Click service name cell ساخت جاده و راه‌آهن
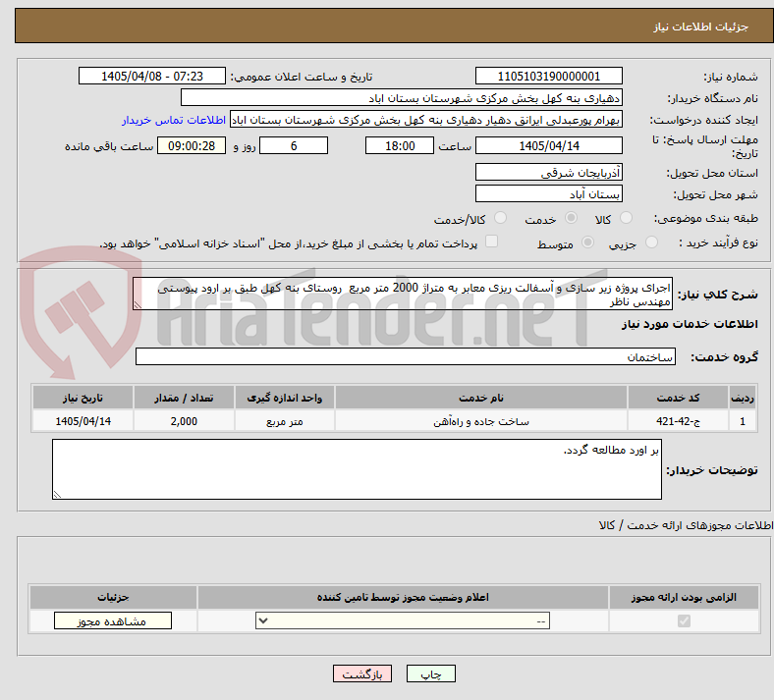 [480, 421]
